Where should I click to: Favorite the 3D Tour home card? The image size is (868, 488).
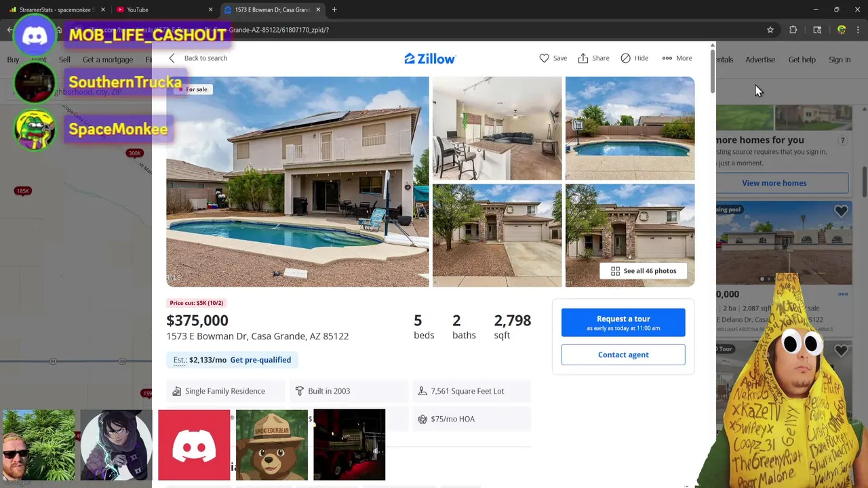point(841,350)
